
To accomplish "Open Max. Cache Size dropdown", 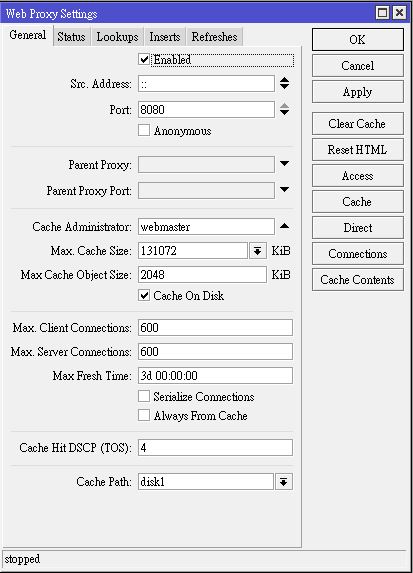I will (x=258, y=251).
